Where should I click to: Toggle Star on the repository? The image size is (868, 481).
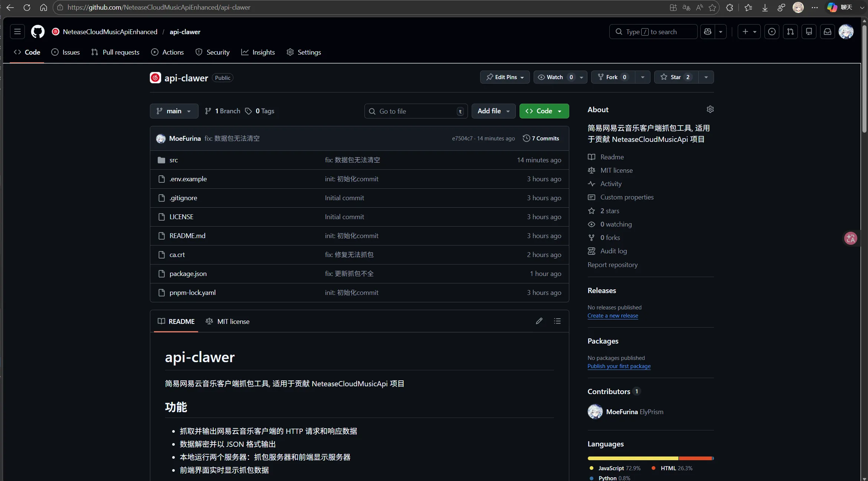(676, 77)
